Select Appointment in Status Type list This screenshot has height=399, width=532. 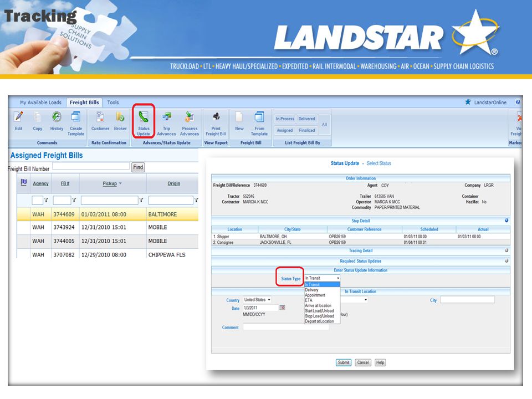click(x=322, y=295)
